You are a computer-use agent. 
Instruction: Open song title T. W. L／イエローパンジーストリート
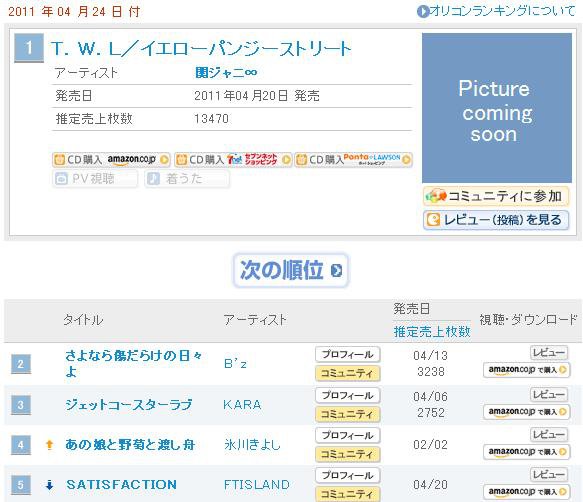point(201,49)
